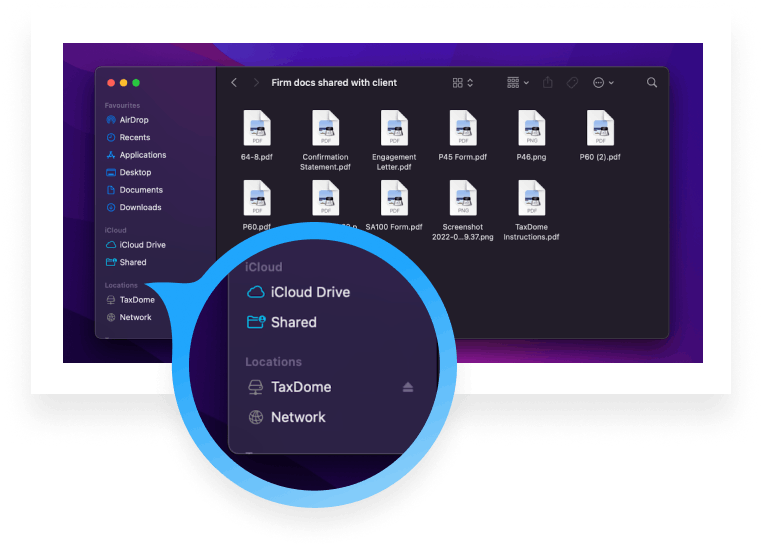This screenshot has width=762, height=550.
Task: Click the TaxDome Instructions.pdf file
Action: point(531,199)
